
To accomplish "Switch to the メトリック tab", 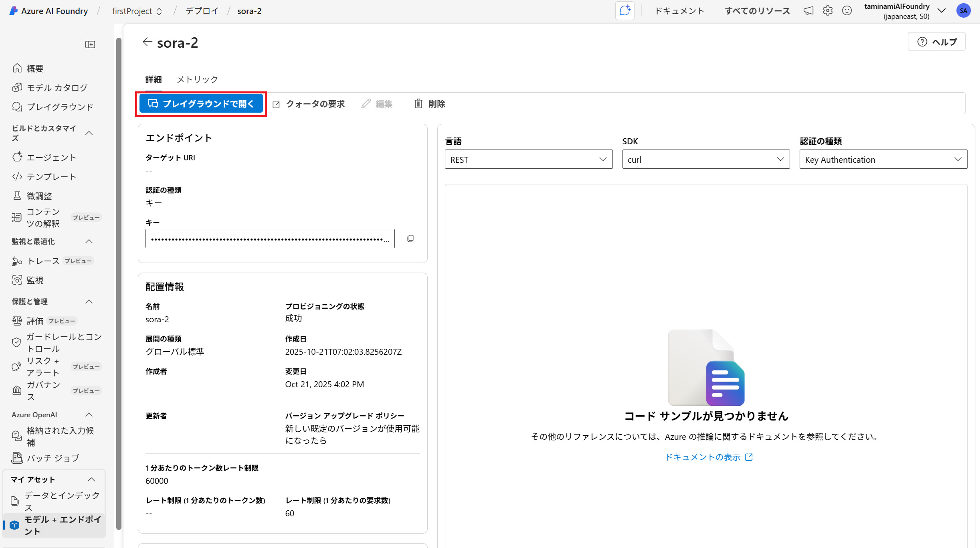I will tap(197, 79).
